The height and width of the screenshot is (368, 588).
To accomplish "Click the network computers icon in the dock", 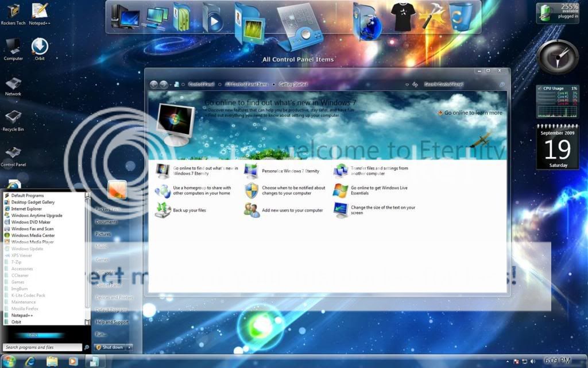I will (157, 17).
